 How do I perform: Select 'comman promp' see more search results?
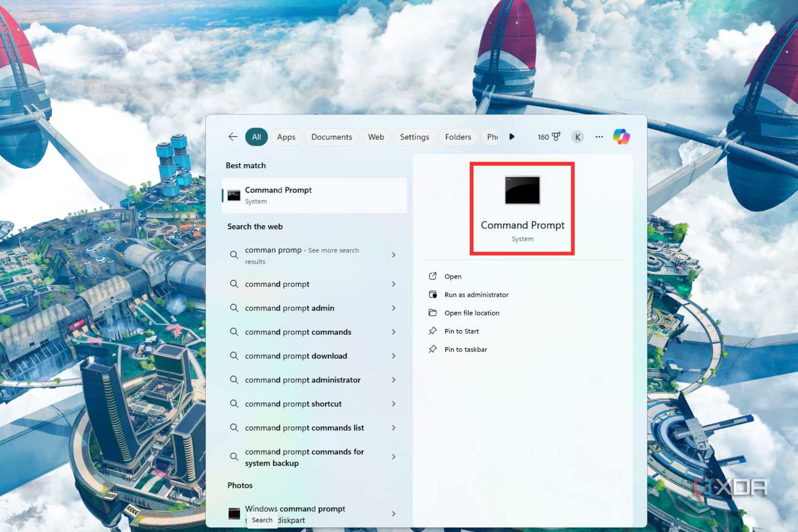314,255
